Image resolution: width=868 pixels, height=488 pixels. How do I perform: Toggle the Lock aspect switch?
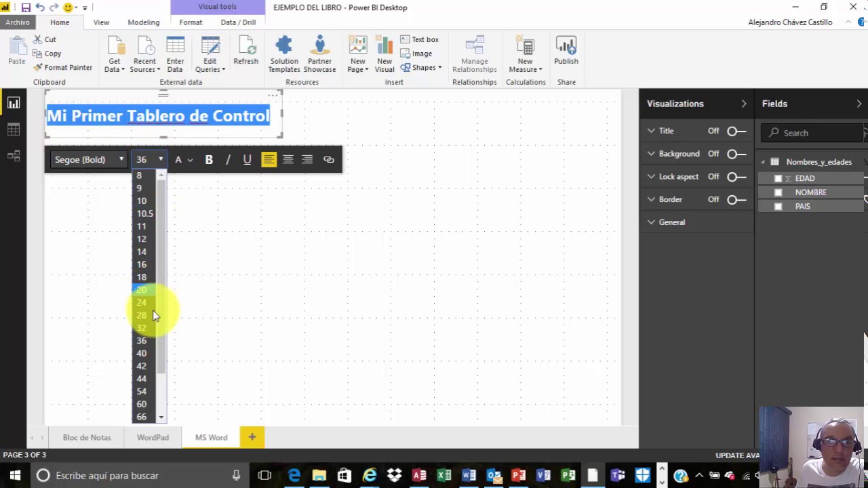pos(736,177)
